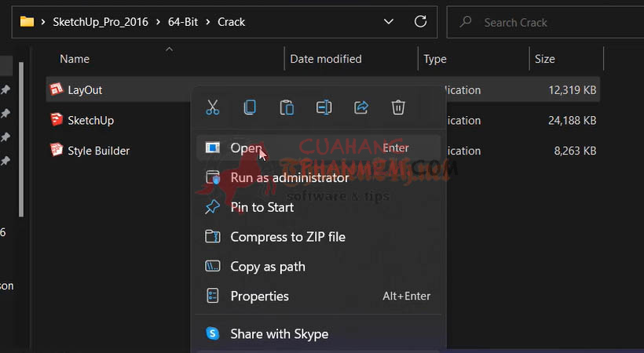Click the Cut scissors icon in context menu
This screenshot has width=644, height=353.
point(212,107)
